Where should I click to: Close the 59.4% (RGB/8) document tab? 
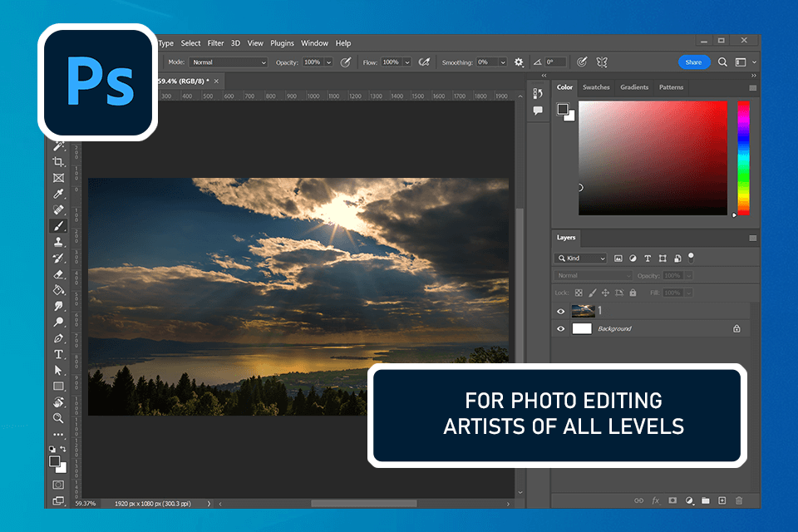coord(216,81)
